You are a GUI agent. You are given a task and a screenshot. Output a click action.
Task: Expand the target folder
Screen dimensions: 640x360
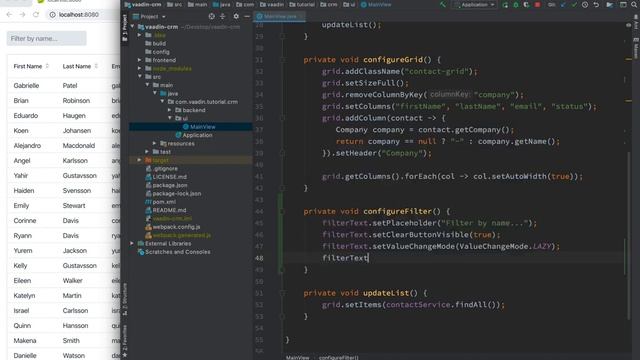pyautogui.click(x=140, y=160)
